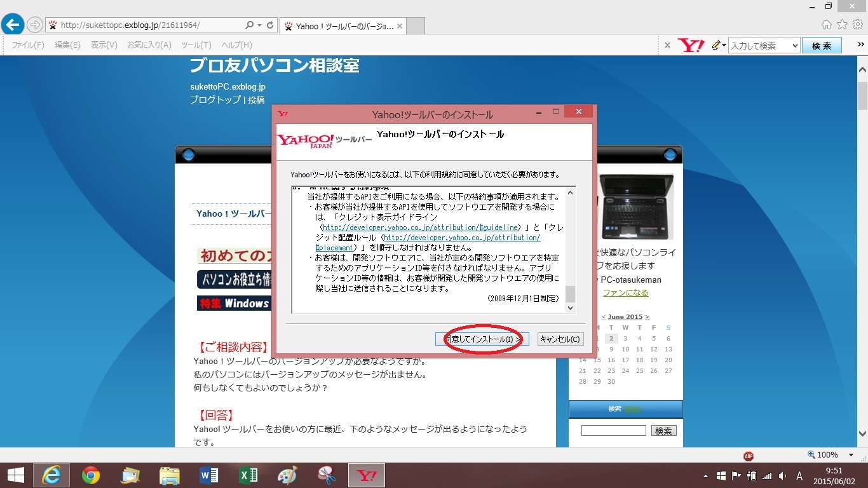
Task: Click the refresh icon in address bar
Action: [x=270, y=25]
